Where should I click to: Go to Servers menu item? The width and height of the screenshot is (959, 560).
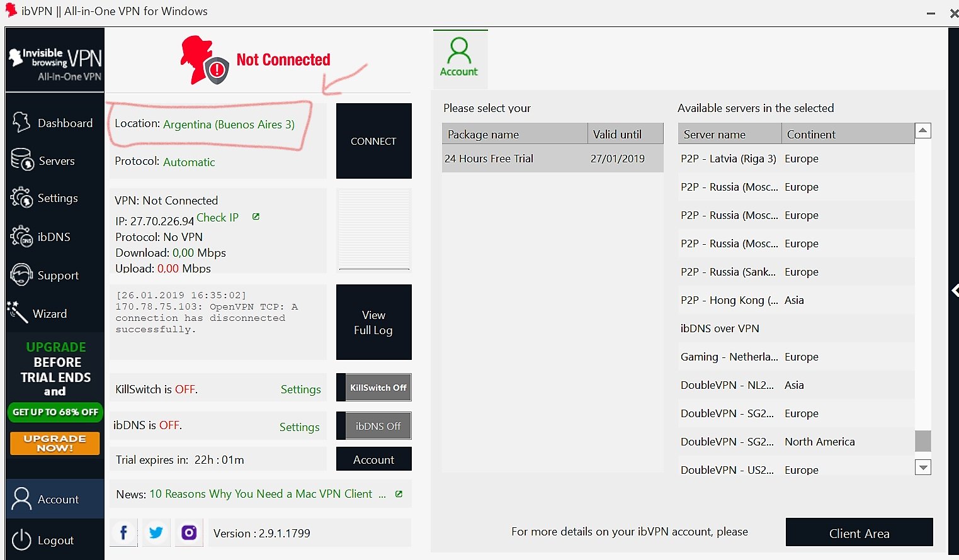pos(55,160)
